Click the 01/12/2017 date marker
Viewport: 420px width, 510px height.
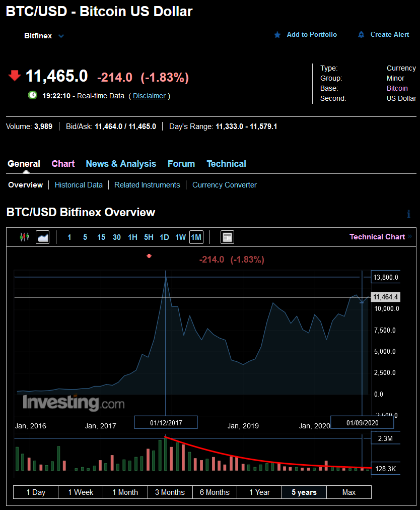[x=166, y=422]
